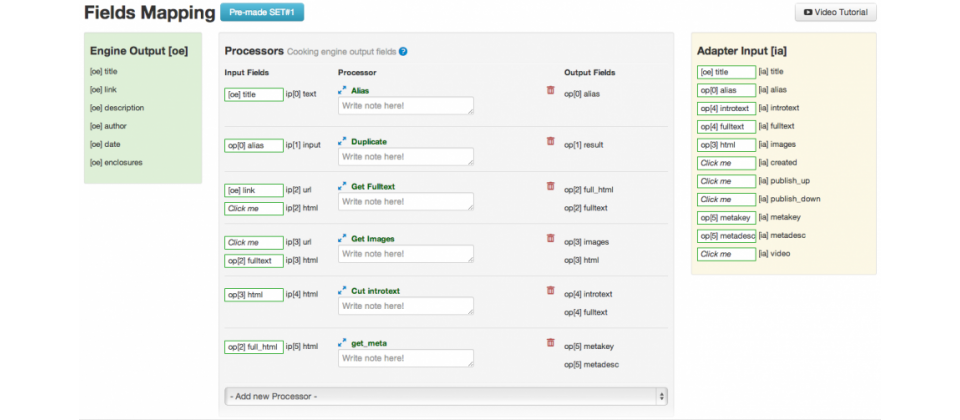Click the Get Fulltext processor name
Image resolution: width=960 pixels, height=420 pixels.
(373, 187)
